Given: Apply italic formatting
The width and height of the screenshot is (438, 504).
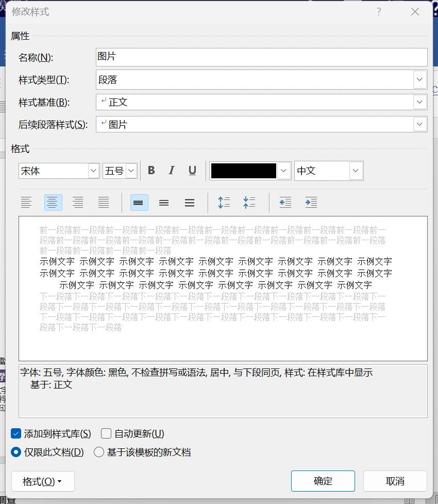Looking at the screenshot, I should 172,171.
